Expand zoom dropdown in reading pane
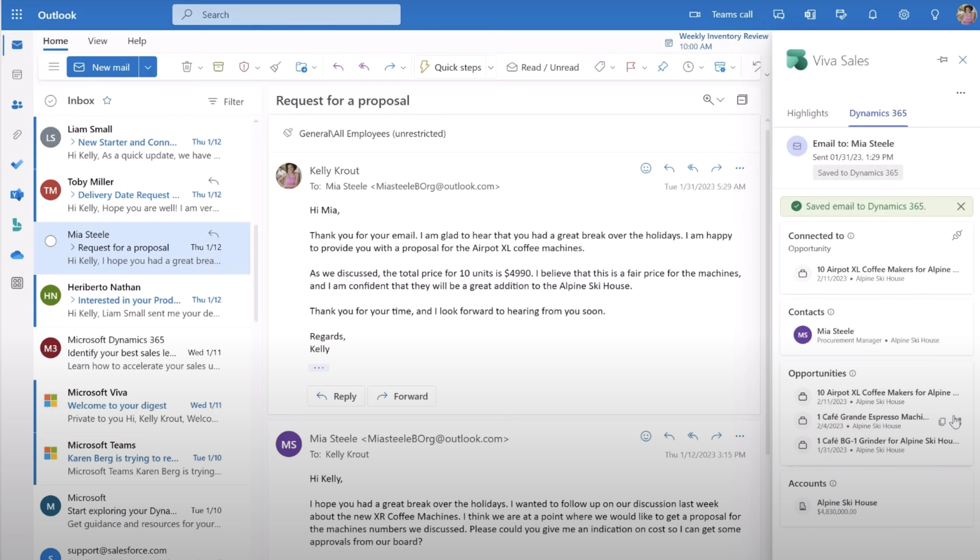980x560 pixels. (x=721, y=100)
